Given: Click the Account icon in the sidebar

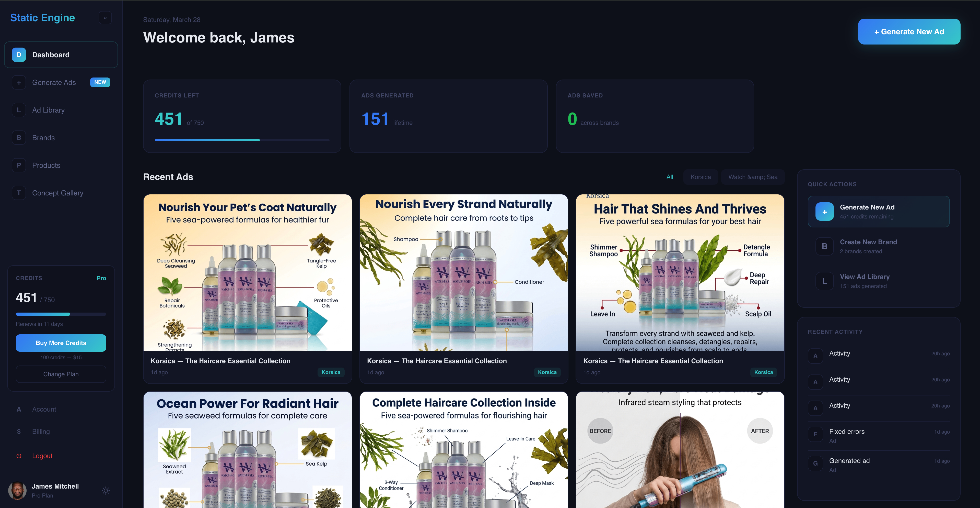Looking at the screenshot, I should [x=19, y=409].
